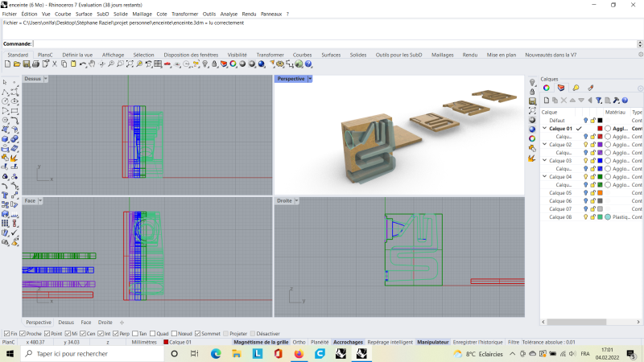This screenshot has height=362, width=644.
Task: Open the Open file folder icon
Action: point(16,64)
